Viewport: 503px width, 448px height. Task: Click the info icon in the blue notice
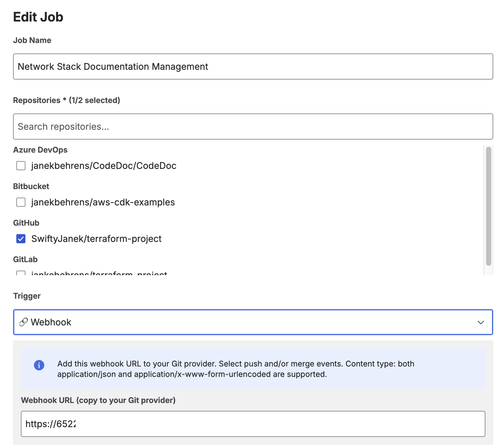[39, 366]
